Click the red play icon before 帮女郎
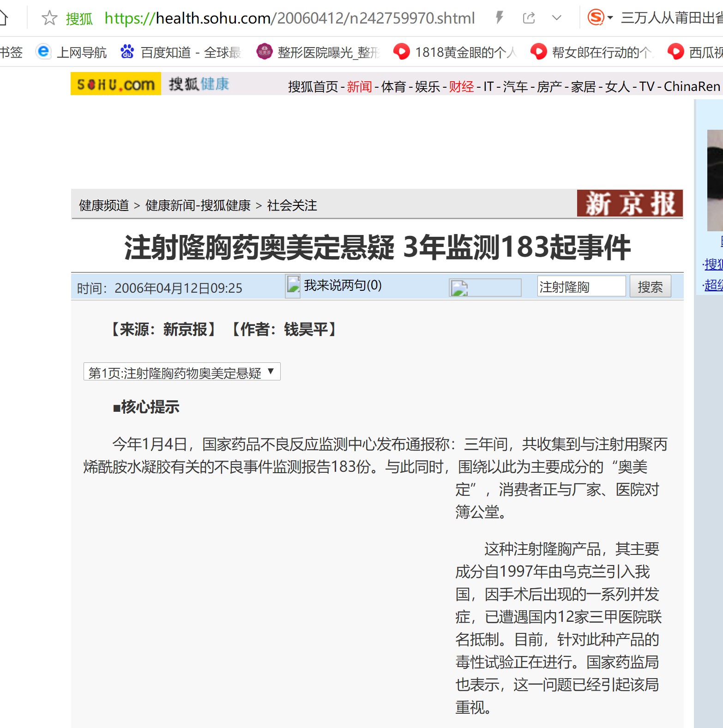Screen dimensions: 723x728 538,51
